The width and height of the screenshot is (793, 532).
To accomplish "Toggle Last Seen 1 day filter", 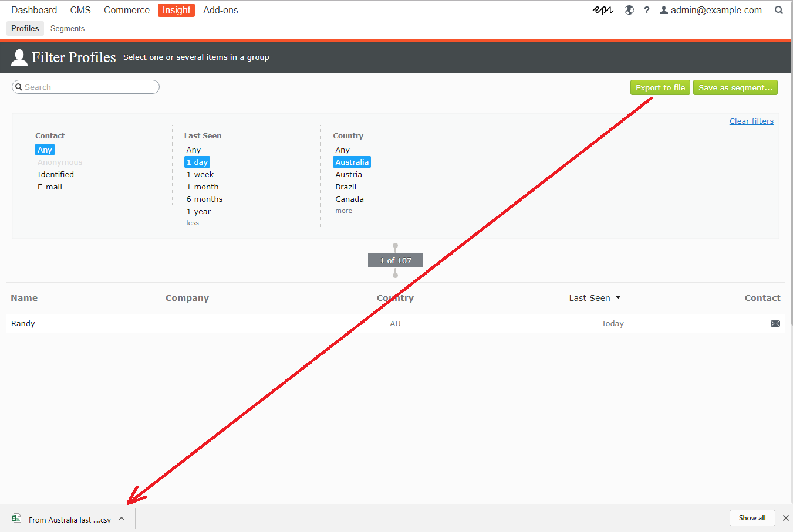I will (197, 162).
